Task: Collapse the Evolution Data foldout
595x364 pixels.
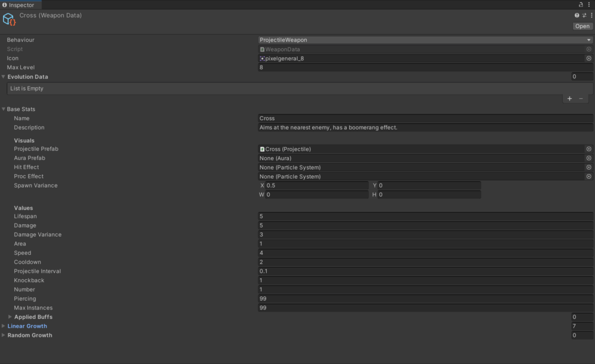Action: [x=3, y=77]
